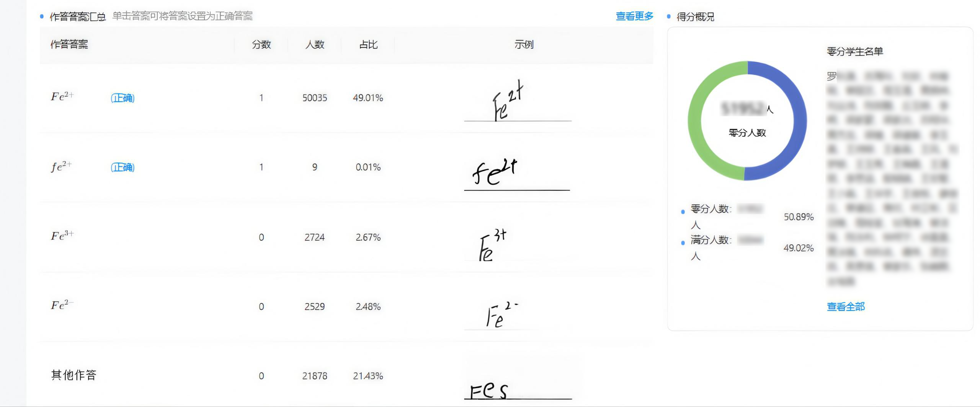Click 正确 tag beside capitalized Fe²⁺
This screenshot has width=980, height=407.
122,98
